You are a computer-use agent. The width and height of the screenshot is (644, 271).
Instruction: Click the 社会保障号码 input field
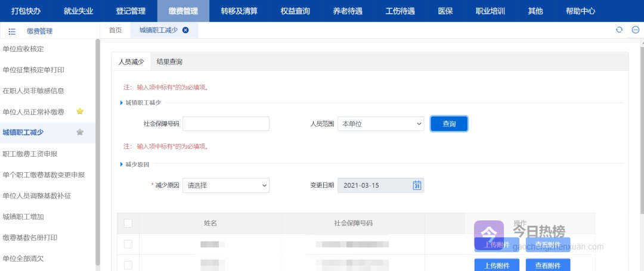226,124
